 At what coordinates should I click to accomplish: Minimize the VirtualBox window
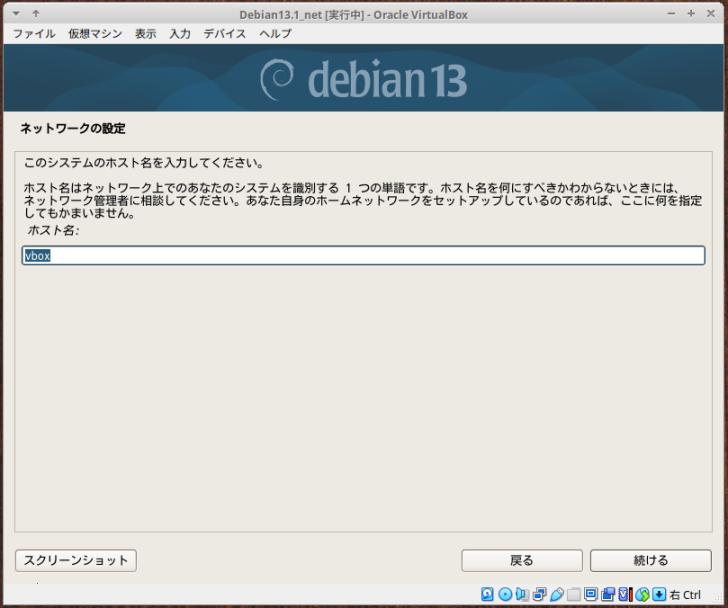point(671,13)
